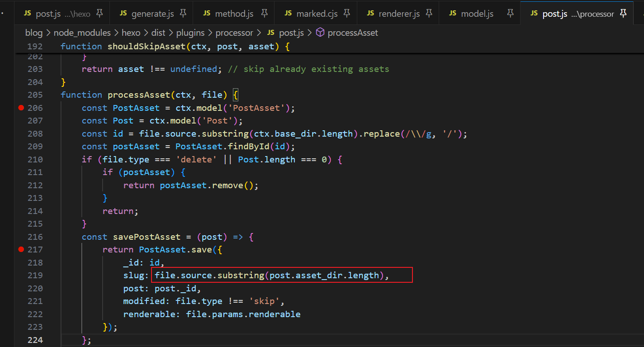The height and width of the screenshot is (347, 644).
Task: Switch to the generate.js tab
Action: [x=152, y=14]
